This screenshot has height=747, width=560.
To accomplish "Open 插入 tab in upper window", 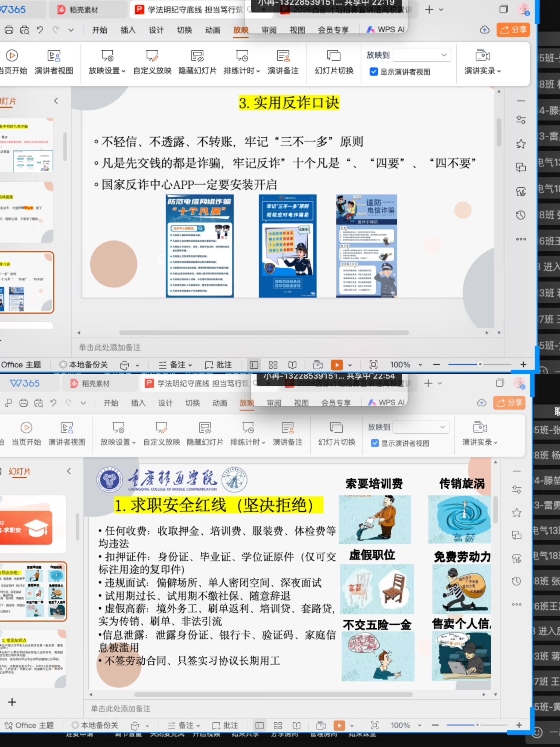I will pyautogui.click(x=128, y=30).
